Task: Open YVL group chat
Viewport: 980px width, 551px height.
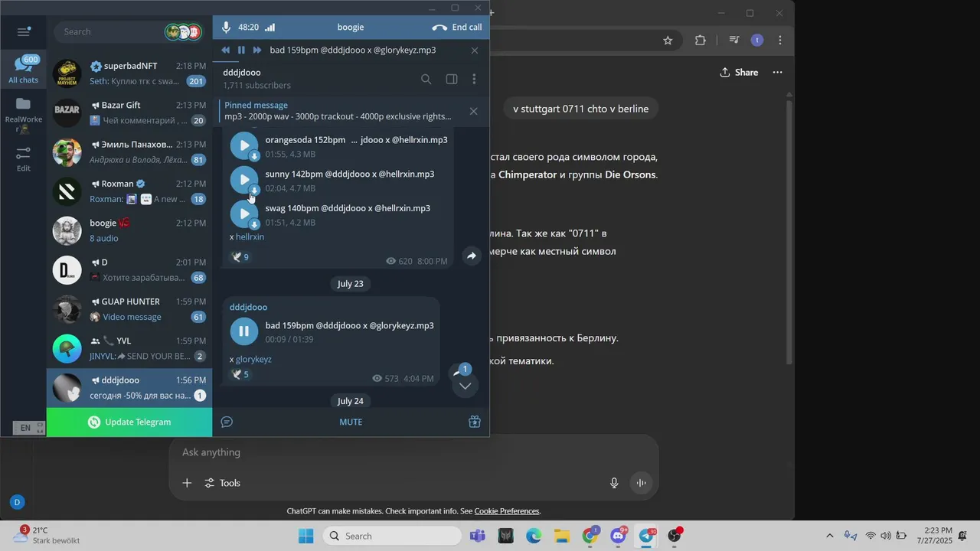Action: (129, 348)
